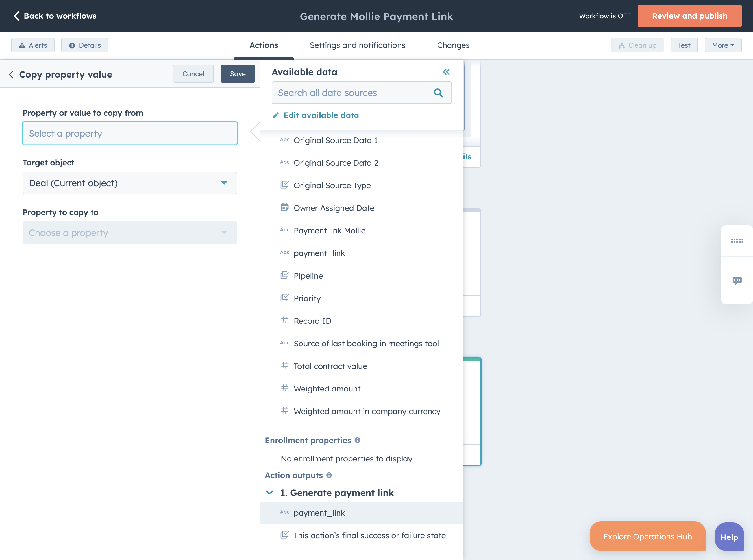The width and height of the screenshot is (753, 560).
Task: Click the calendar icon for Owner Assigned Date
Action: click(x=285, y=207)
